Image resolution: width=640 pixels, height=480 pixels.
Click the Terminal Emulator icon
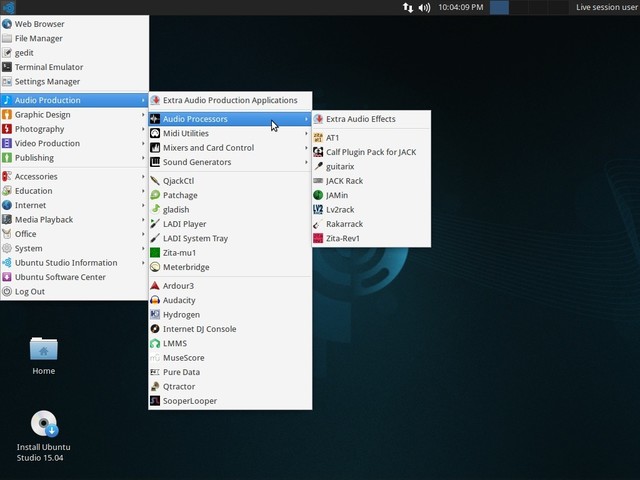pos(7,67)
